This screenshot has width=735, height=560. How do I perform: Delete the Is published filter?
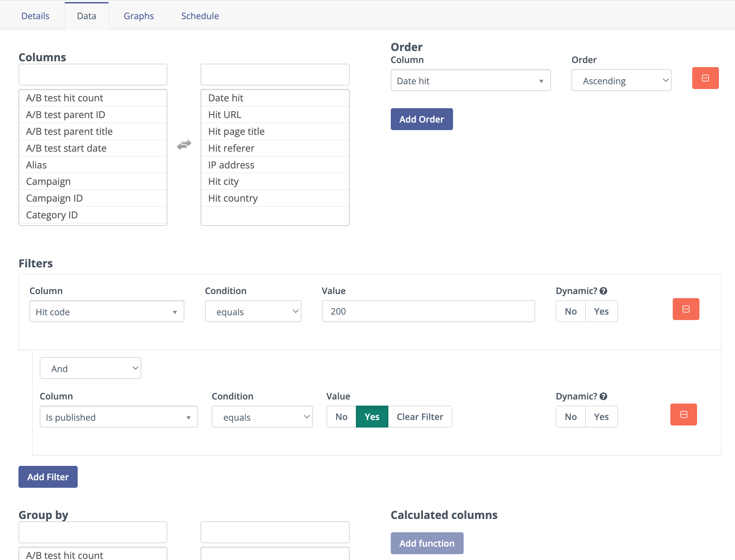coord(683,415)
